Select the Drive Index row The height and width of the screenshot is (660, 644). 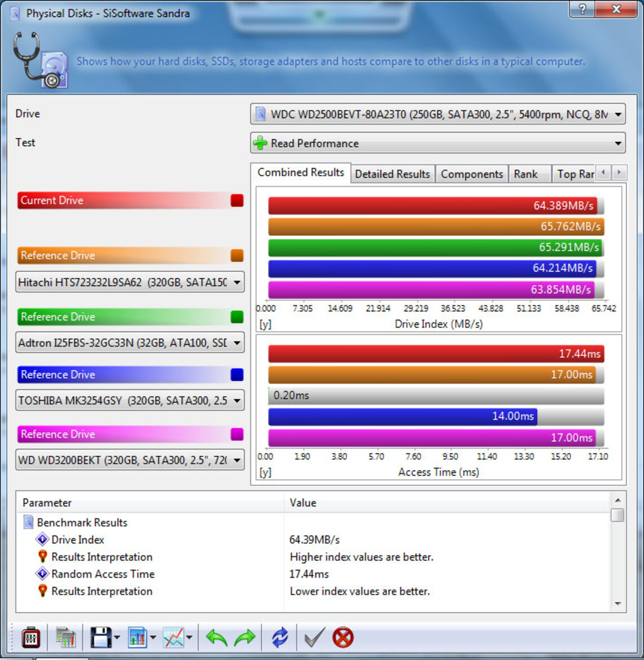pyautogui.click(x=313, y=540)
